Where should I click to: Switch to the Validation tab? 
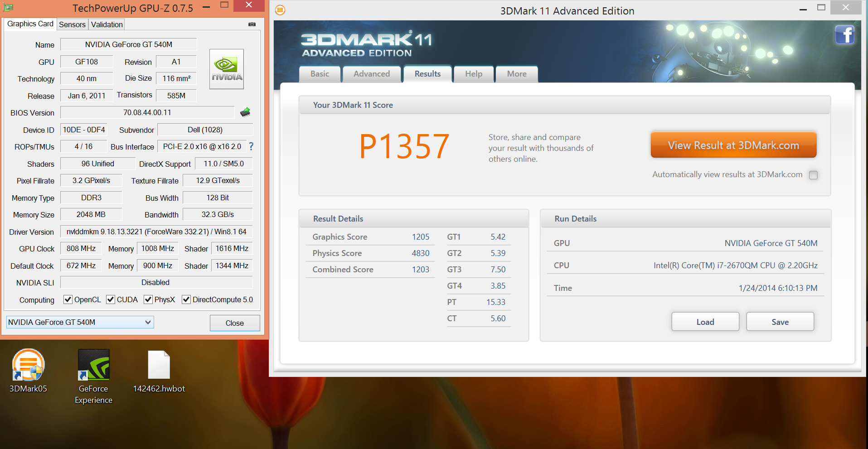coord(107,24)
